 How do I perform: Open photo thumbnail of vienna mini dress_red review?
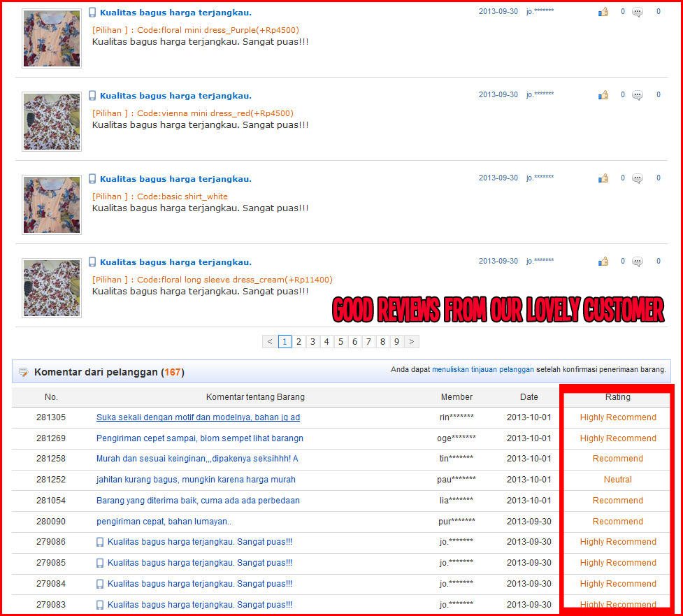coord(52,122)
